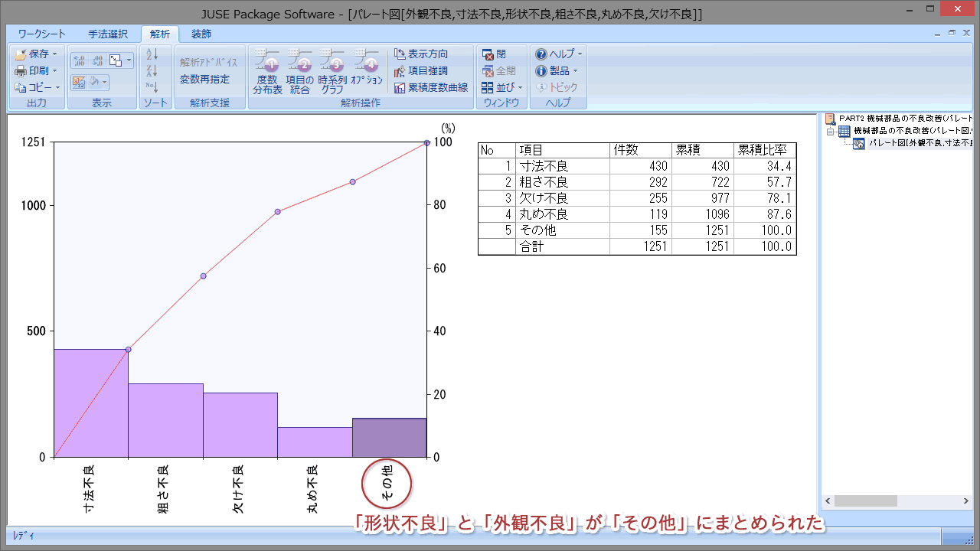
Task: Click the 丸め不良 x-axis label
Action: (313, 489)
